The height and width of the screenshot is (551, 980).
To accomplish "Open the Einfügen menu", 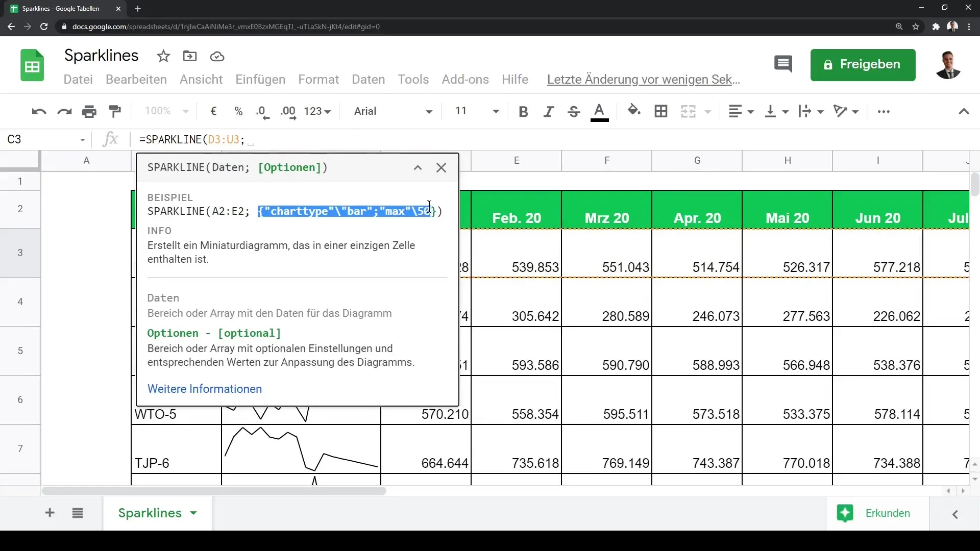I will coord(260,80).
